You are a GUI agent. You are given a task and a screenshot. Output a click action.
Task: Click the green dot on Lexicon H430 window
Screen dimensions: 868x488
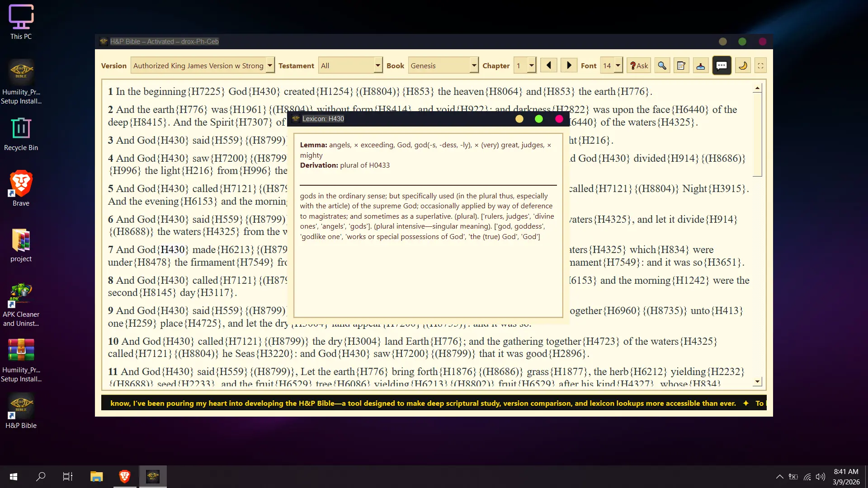pyautogui.click(x=538, y=119)
